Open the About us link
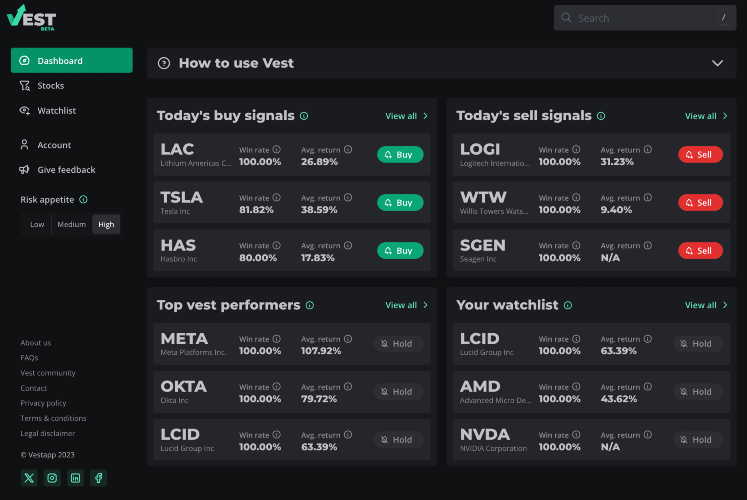Image resolution: width=747 pixels, height=500 pixels. 36,343
